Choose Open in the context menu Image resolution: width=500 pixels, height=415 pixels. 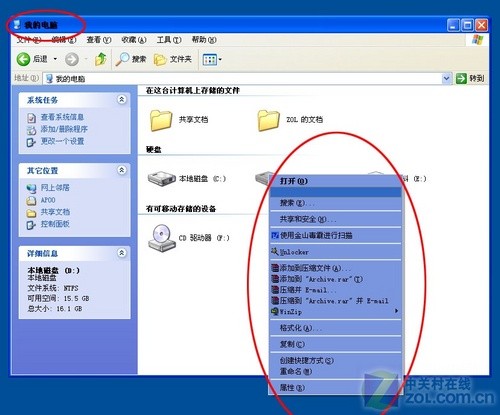pos(336,181)
